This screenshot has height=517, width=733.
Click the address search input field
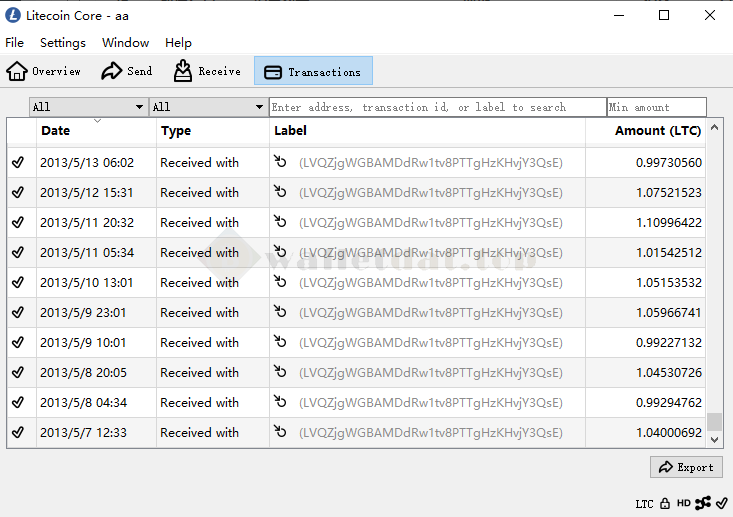pyautogui.click(x=437, y=107)
